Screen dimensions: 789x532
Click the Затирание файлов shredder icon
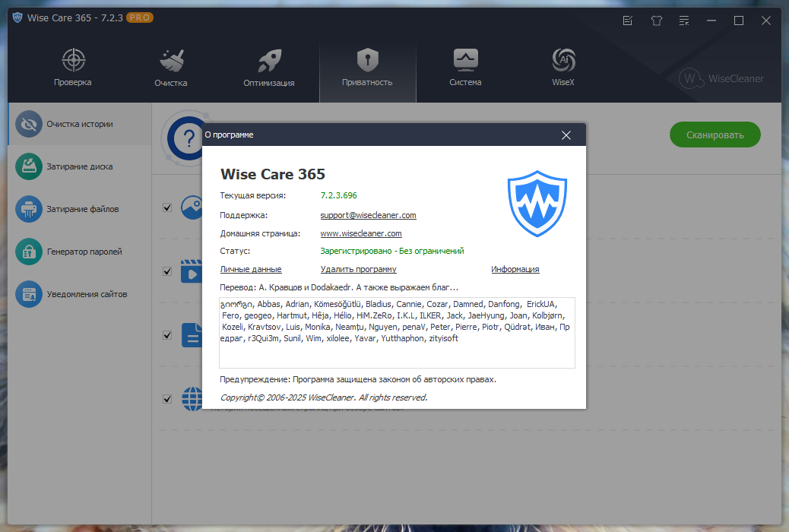pos(29,209)
